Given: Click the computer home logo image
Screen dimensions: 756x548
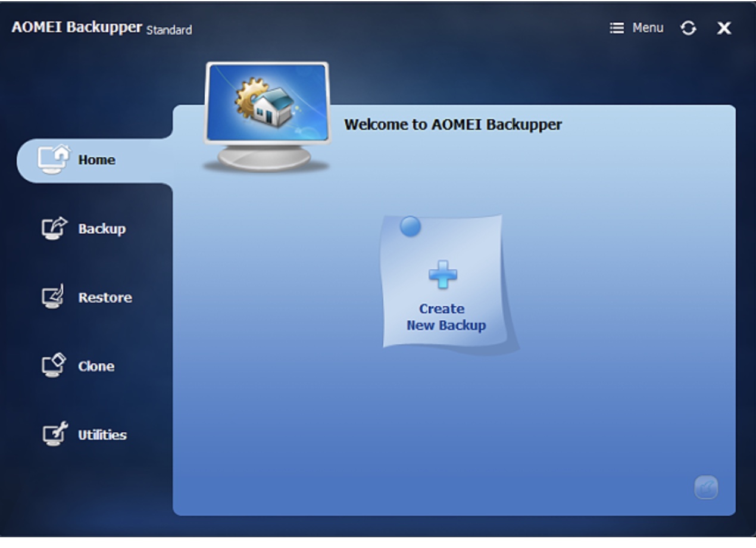Looking at the screenshot, I should (267, 116).
